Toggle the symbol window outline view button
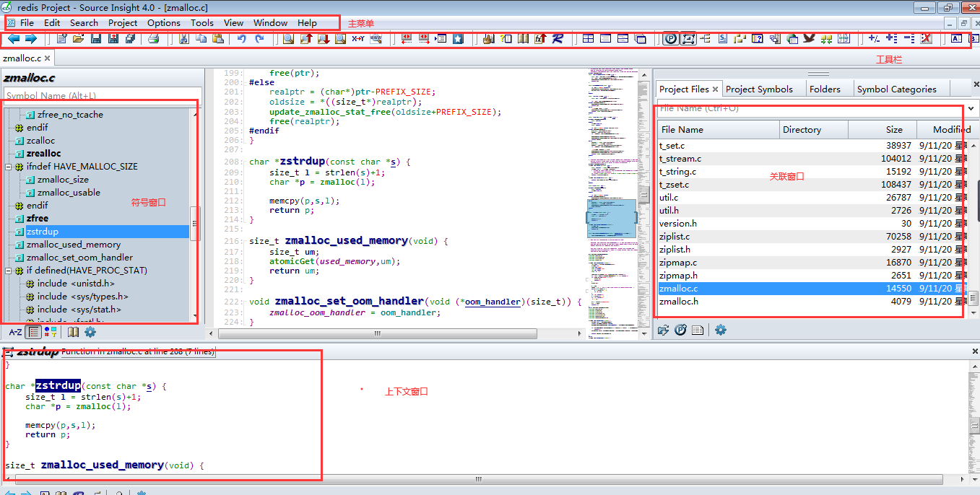The image size is (980, 495). [x=33, y=332]
